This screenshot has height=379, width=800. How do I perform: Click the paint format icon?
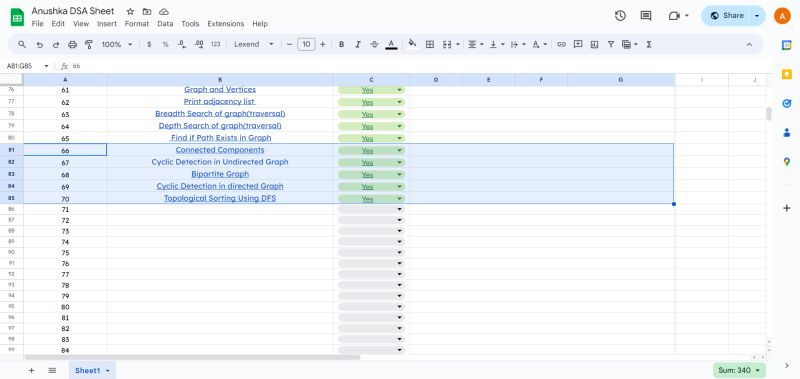click(89, 44)
